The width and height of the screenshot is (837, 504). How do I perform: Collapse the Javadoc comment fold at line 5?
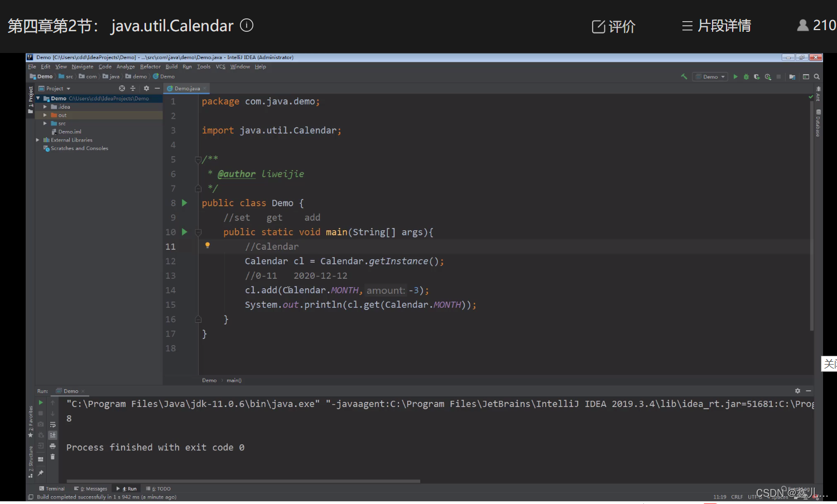coord(198,160)
